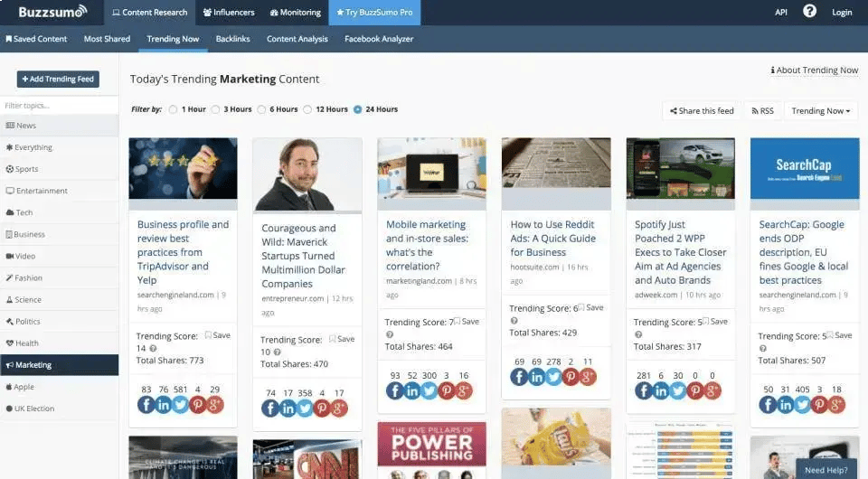The image size is (868, 479).
Task: Click the Login link
Action: 842,12
